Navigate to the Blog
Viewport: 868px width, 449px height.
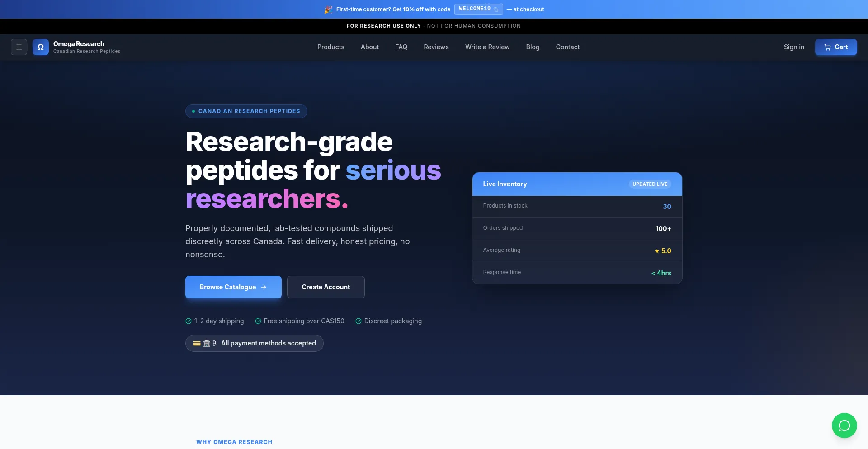coord(533,47)
